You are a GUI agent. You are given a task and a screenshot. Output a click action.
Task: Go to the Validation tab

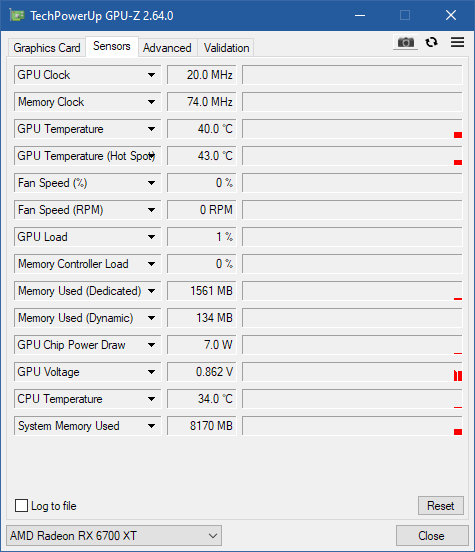click(x=226, y=48)
